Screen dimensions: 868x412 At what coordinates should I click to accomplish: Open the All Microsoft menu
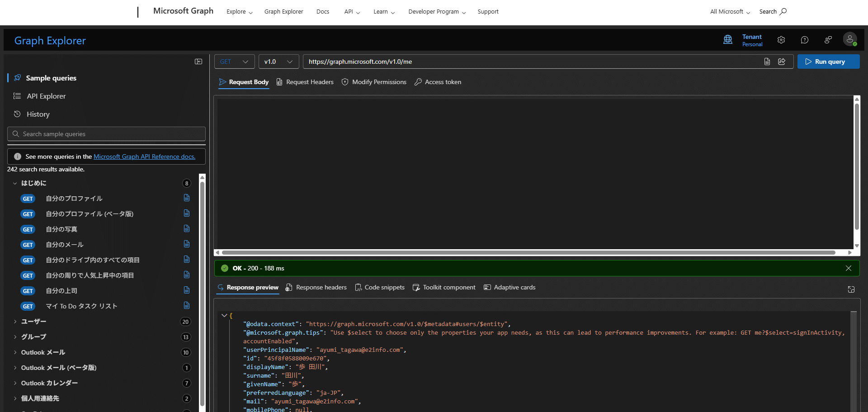coord(730,12)
